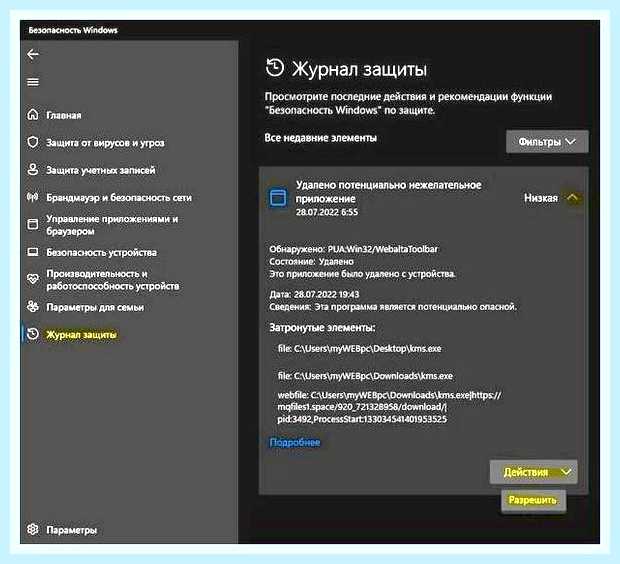The image size is (620, 564).
Task: Open Защита учетных записей section
Action: pos(101,170)
